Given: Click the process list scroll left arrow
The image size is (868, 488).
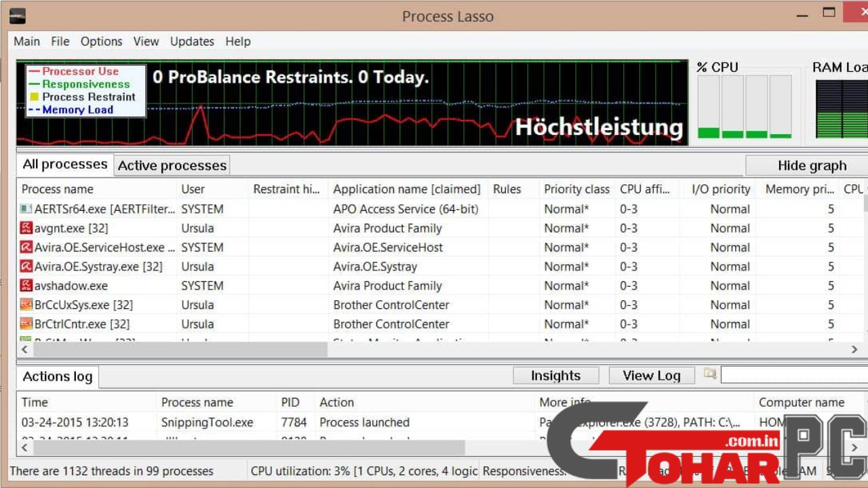Looking at the screenshot, I should pyautogui.click(x=25, y=349).
